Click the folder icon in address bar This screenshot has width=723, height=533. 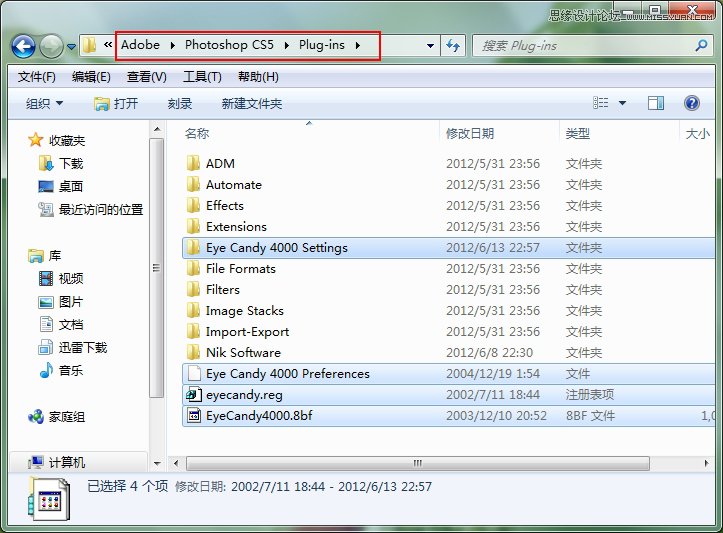click(x=90, y=45)
